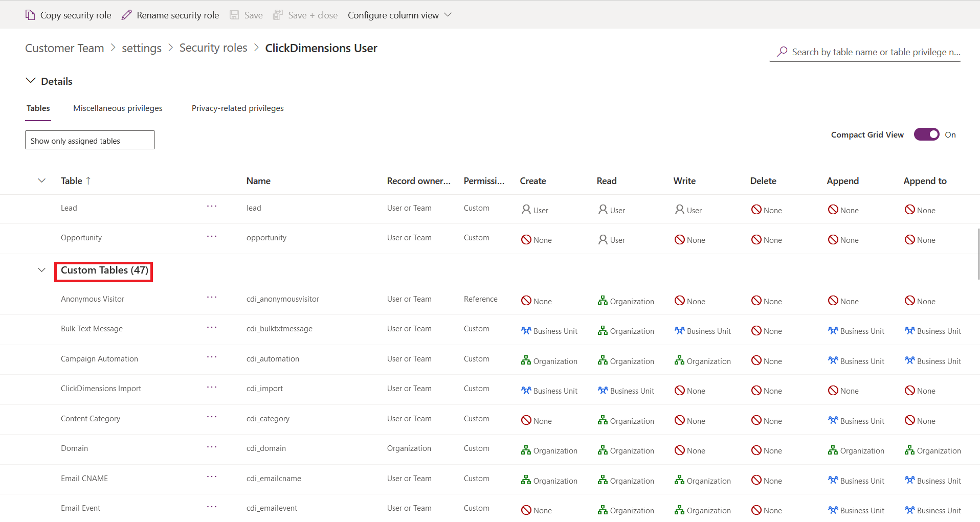Click Rename security role button
The image size is (980, 522).
[170, 15]
